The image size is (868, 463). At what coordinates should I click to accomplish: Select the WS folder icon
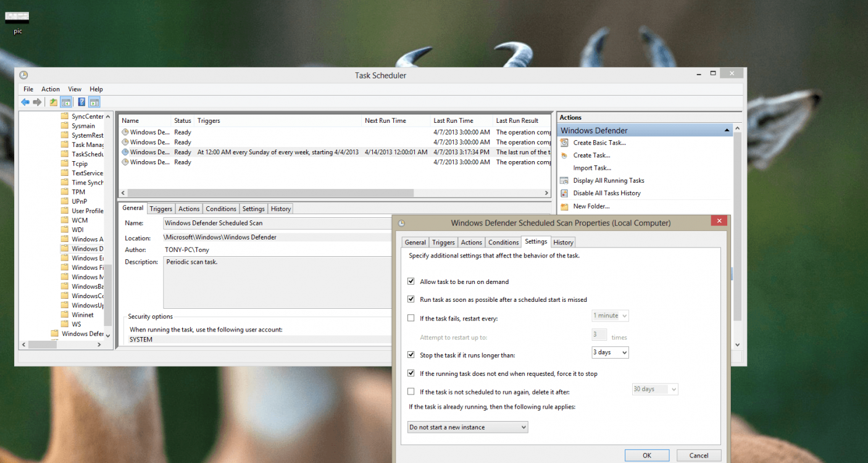65,324
